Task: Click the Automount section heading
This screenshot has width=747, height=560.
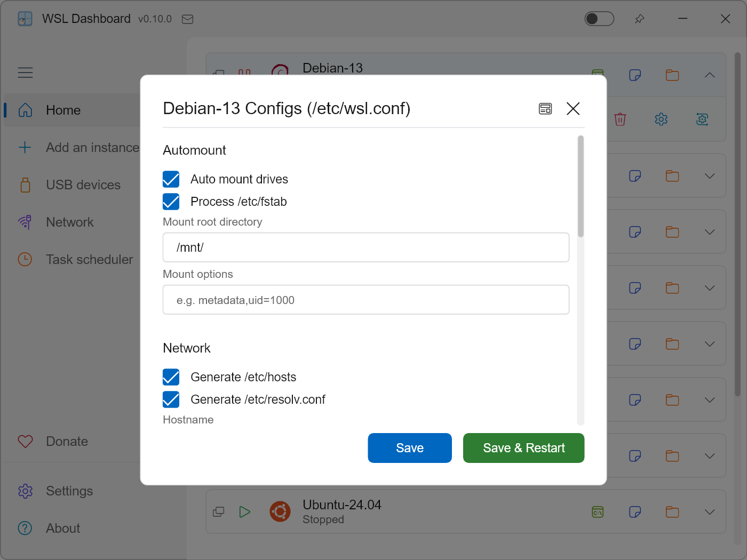Action: pos(194,150)
